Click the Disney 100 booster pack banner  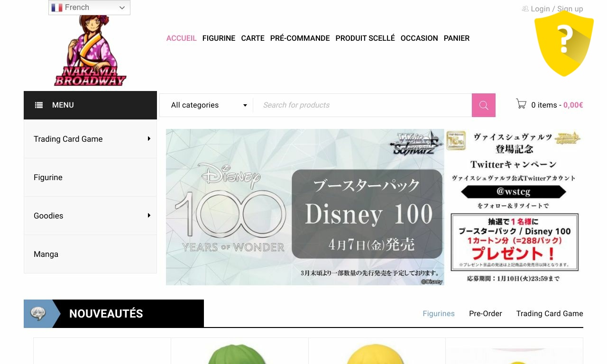click(x=305, y=207)
